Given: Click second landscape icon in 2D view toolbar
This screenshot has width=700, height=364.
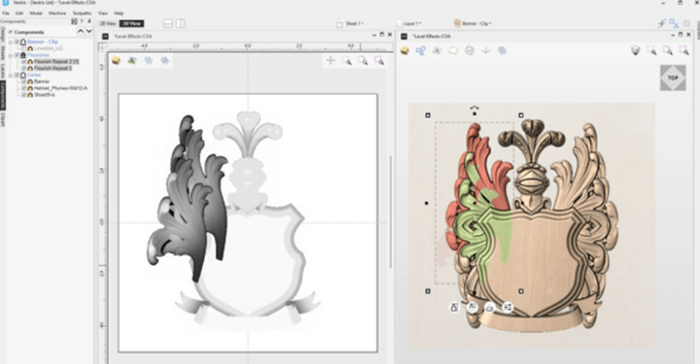Looking at the screenshot, I should click(132, 60).
